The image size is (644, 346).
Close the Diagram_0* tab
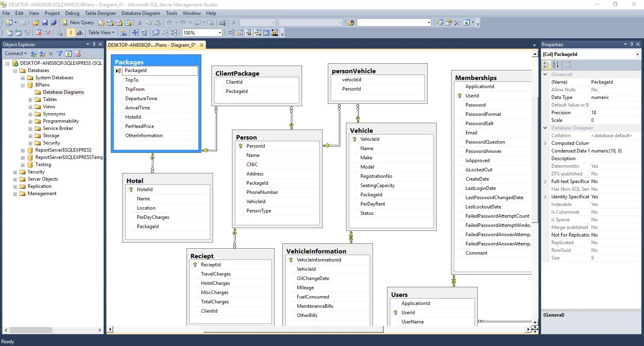tap(202, 45)
